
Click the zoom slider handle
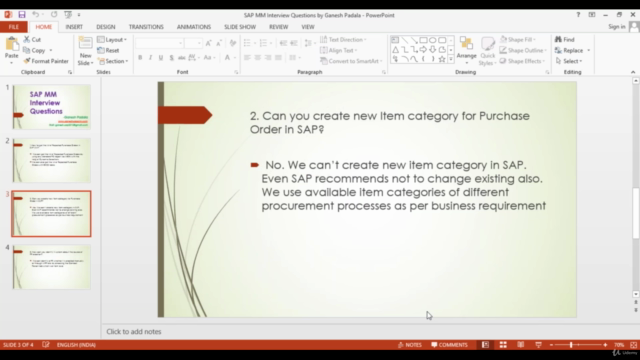pyautogui.click(x=571, y=345)
